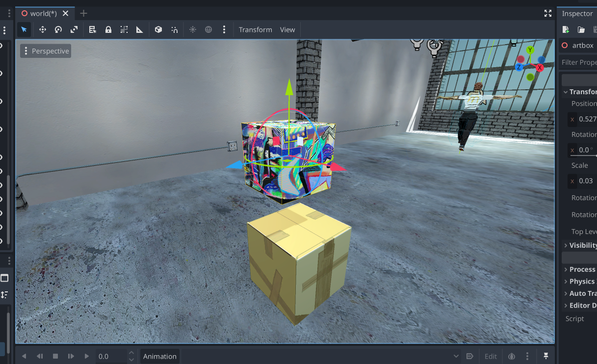
Task: Click the blue Z axis gizmo dot
Action: click(519, 68)
